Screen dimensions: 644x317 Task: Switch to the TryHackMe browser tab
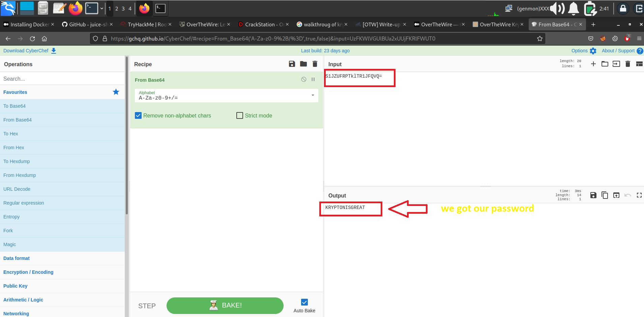(x=147, y=24)
